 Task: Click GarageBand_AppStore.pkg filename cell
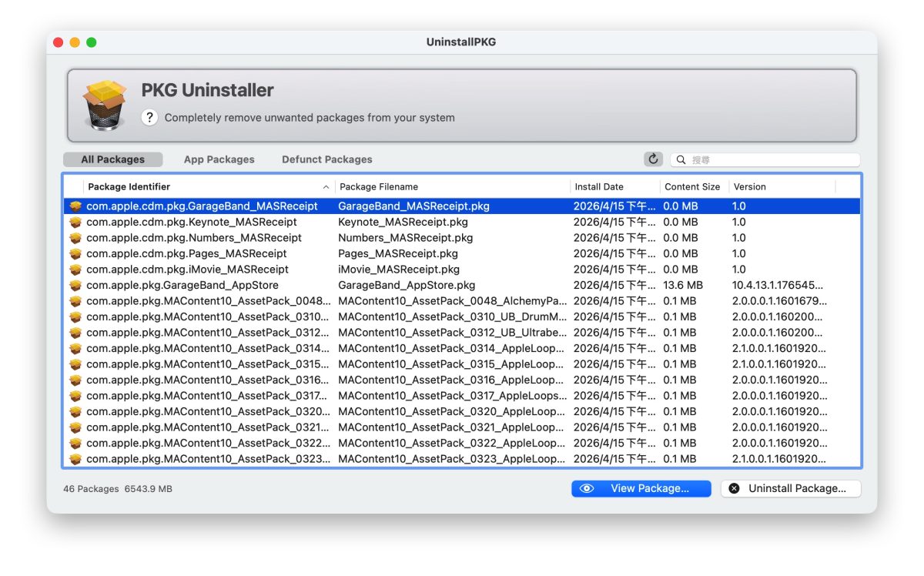[x=407, y=285]
